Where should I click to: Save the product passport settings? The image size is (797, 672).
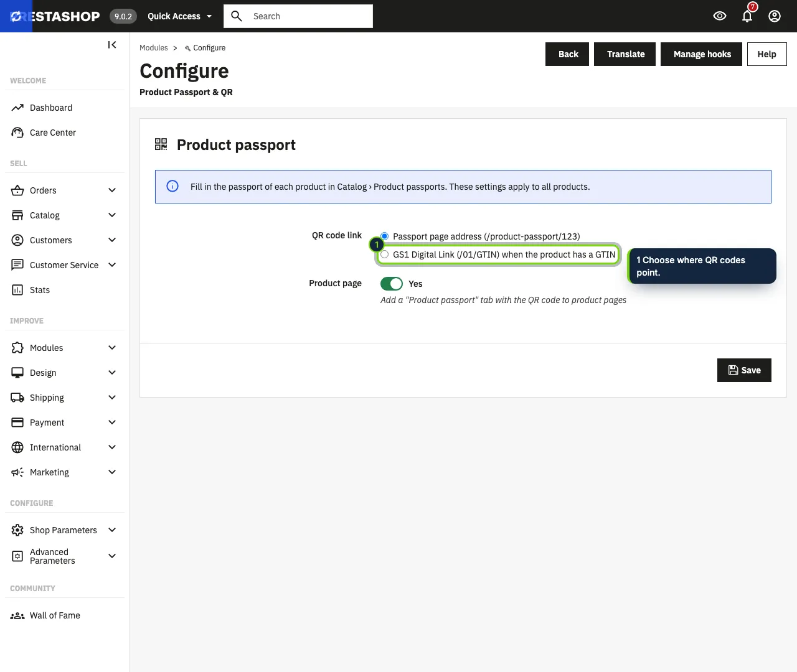[744, 370]
